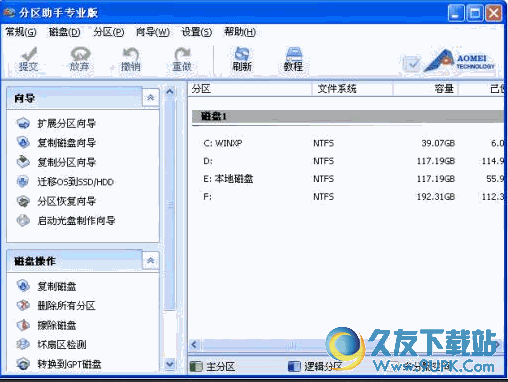Collapse the 磁盘操作 panel with chevron
508x382 pixels.
click(151, 260)
